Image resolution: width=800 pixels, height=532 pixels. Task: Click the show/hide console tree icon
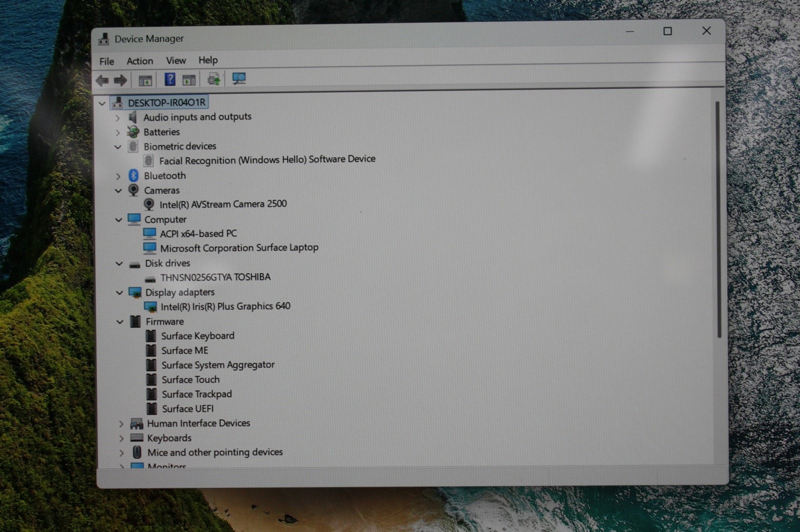click(x=145, y=80)
